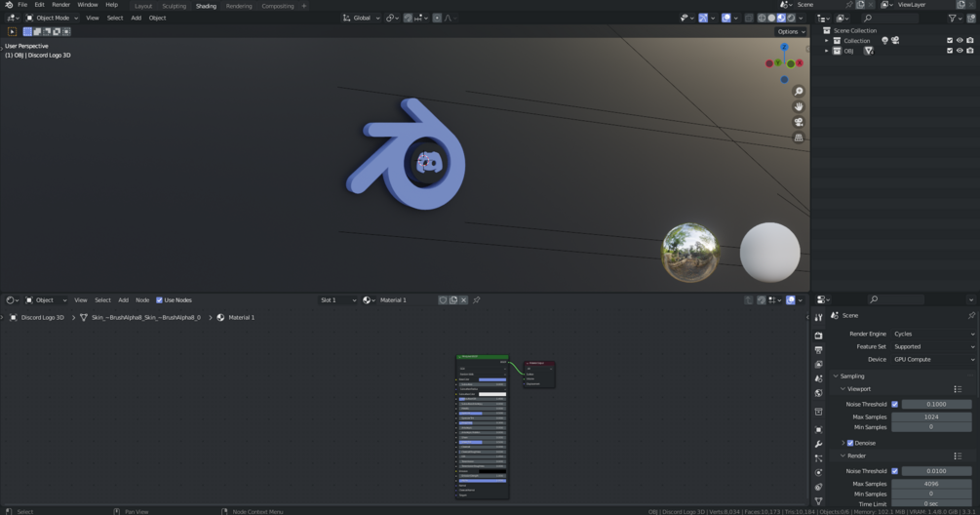Collapse the Sampling panel
The height and width of the screenshot is (515, 980).
[x=836, y=376]
